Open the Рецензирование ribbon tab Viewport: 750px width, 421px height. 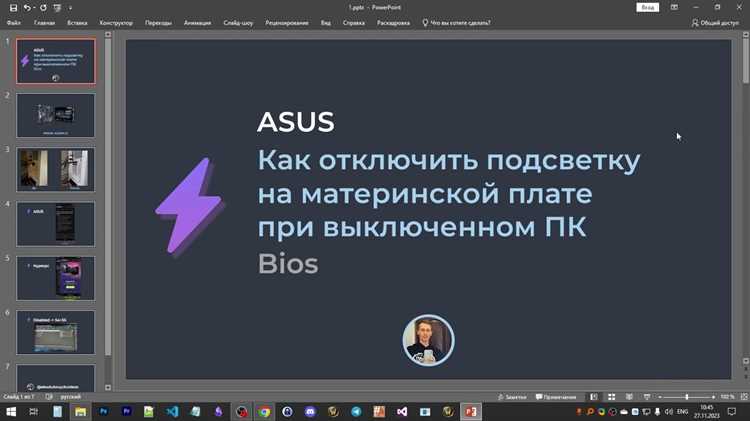tap(287, 22)
